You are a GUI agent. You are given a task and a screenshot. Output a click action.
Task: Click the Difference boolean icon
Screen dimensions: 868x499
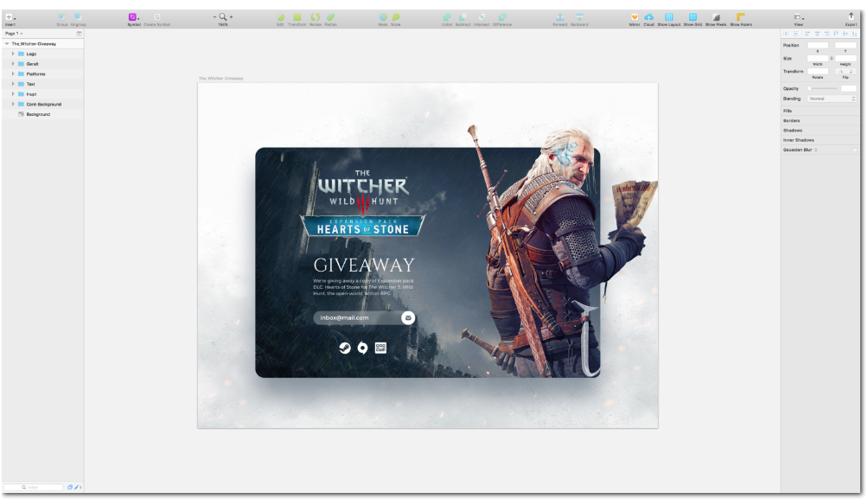tap(502, 17)
